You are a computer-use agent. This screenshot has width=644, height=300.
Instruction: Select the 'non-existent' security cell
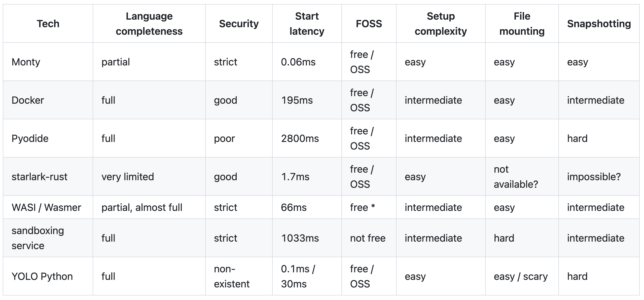pos(232,276)
